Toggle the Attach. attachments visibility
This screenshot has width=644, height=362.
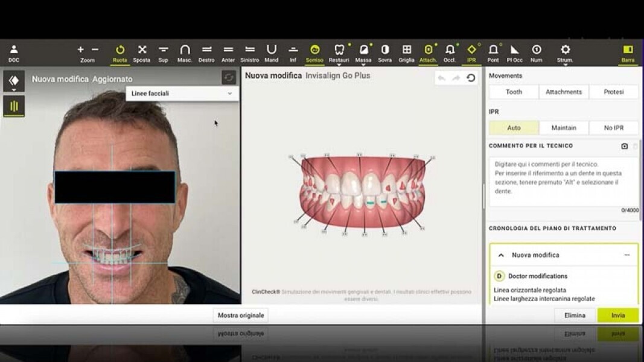coord(428,52)
